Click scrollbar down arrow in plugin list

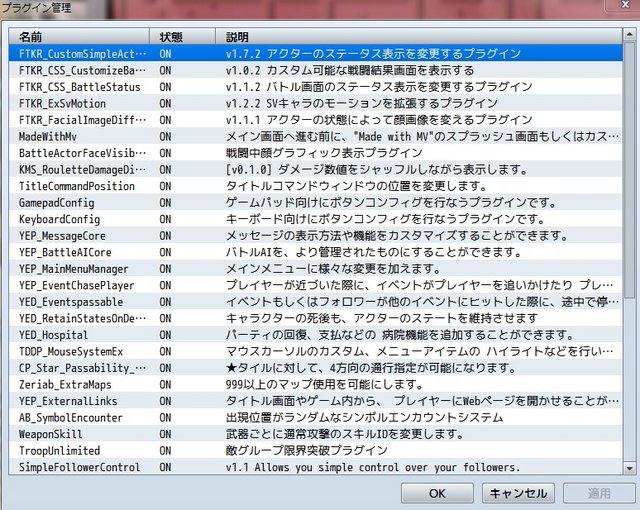[x=629, y=468]
